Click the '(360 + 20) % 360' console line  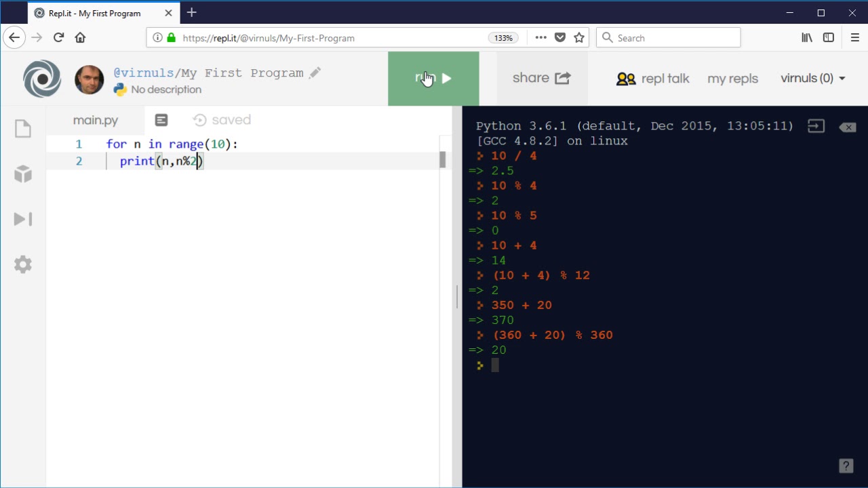point(553,335)
